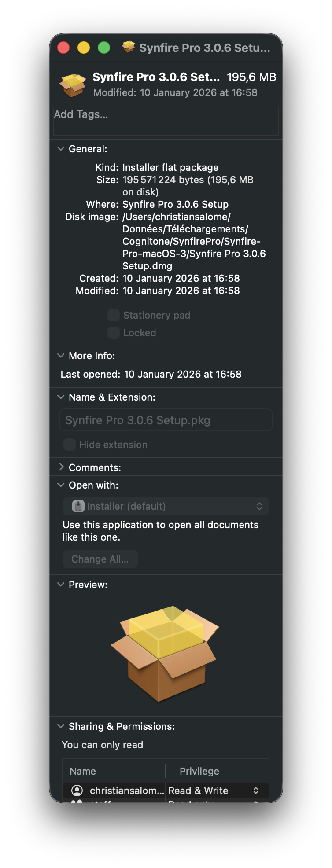Enable the Hide extension checkbox

point(70,445)
